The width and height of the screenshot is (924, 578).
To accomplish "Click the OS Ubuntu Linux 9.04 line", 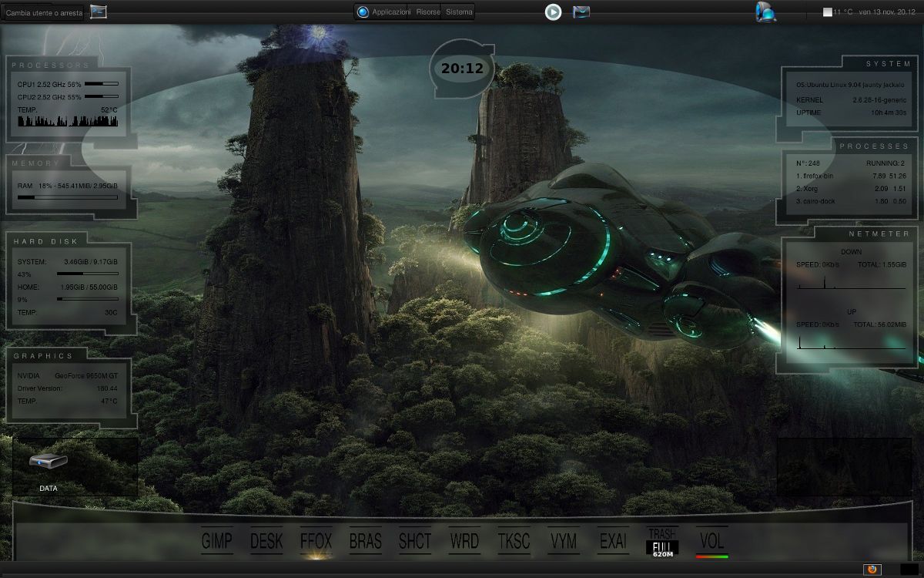I will (851, 85).
